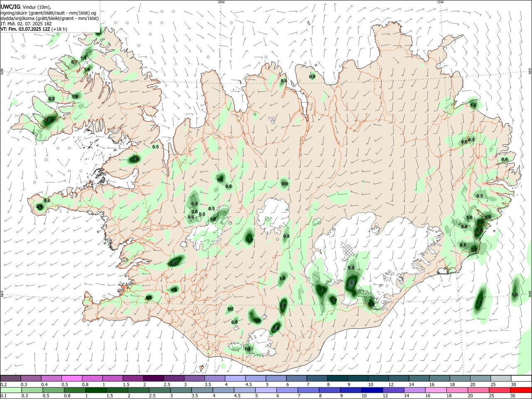
Task: Select the bright pink swatch between 0.5 and 0.8 in upper legend
Action: 71,378
